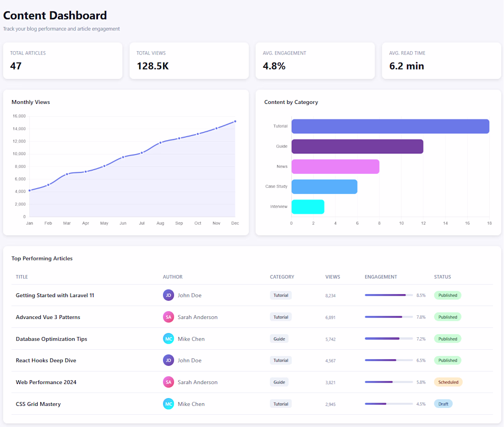Click the Tutorial bar in category chart
Image resolution: width=504 pixels, height=427 pixels.
pyautogui.click(x=390, y=126)
